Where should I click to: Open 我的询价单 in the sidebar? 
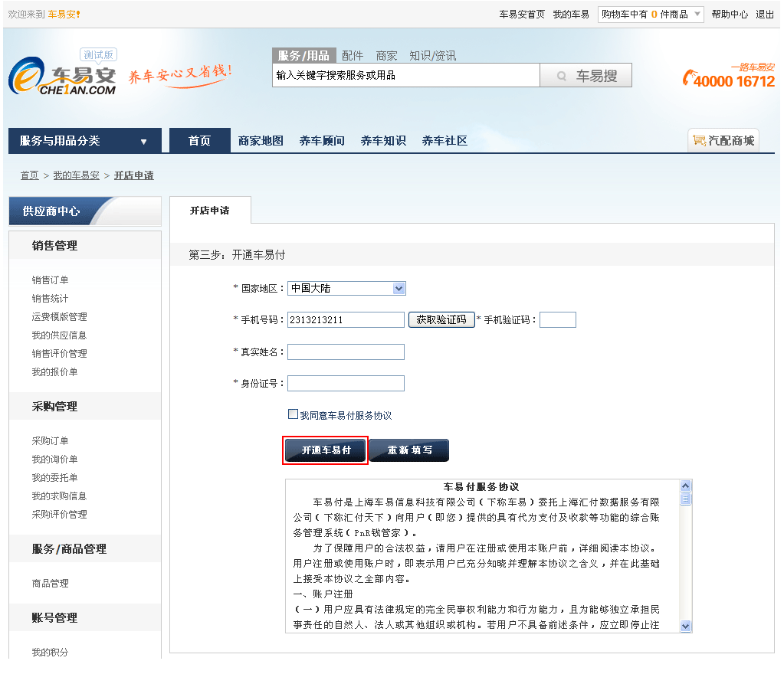pyautogui.click(x=54, y=459)
